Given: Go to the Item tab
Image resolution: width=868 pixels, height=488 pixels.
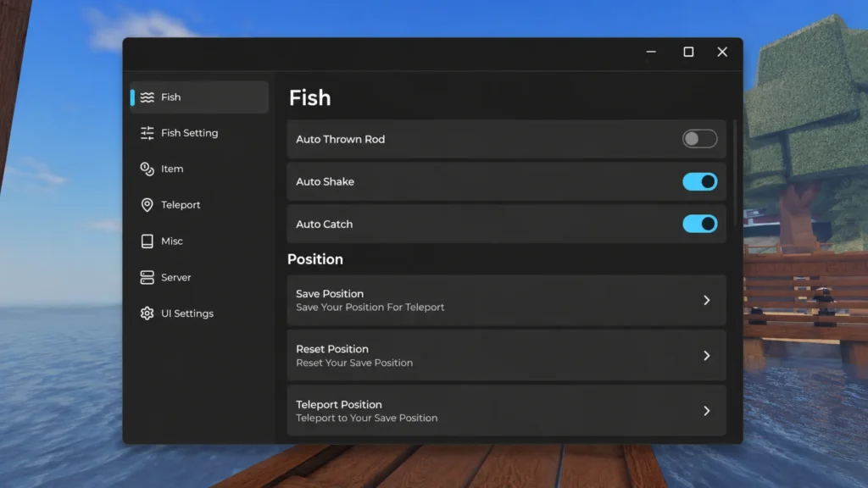Looking at the screenshot, I should [x=199, y=169].
